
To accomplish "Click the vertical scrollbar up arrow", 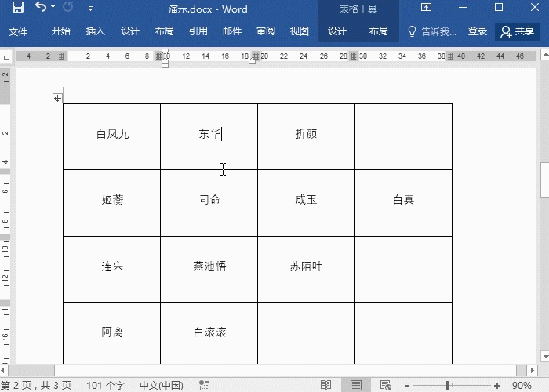I will pos(545,54).
